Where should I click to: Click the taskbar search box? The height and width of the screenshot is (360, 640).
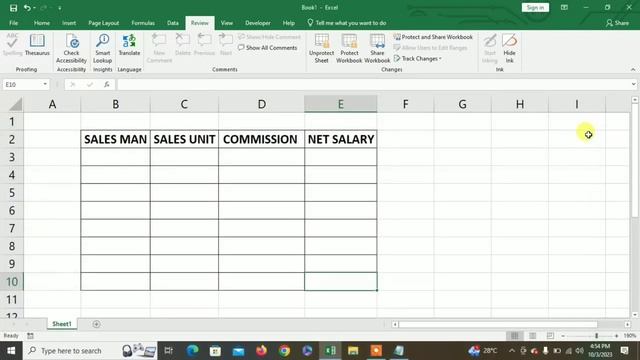[90, 351]
